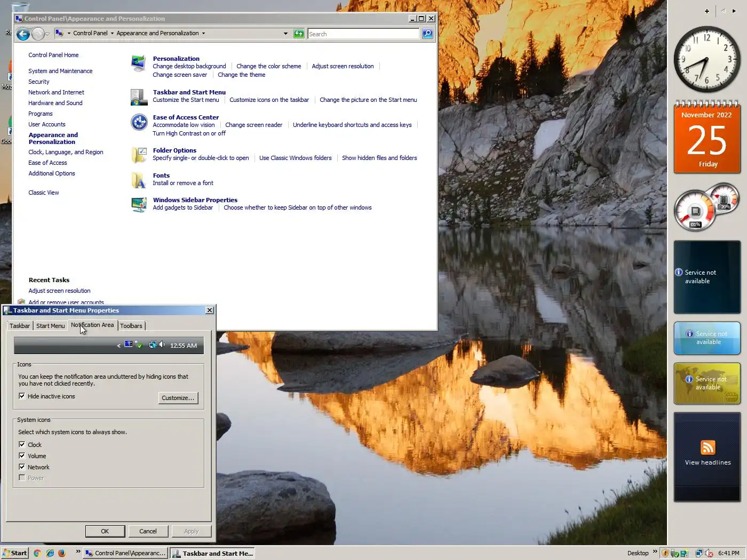Image resolution: width=747 pixels, height=560 pixels.
Task: Click the Control Panel icon in the address bar
Action: (59, 33)
